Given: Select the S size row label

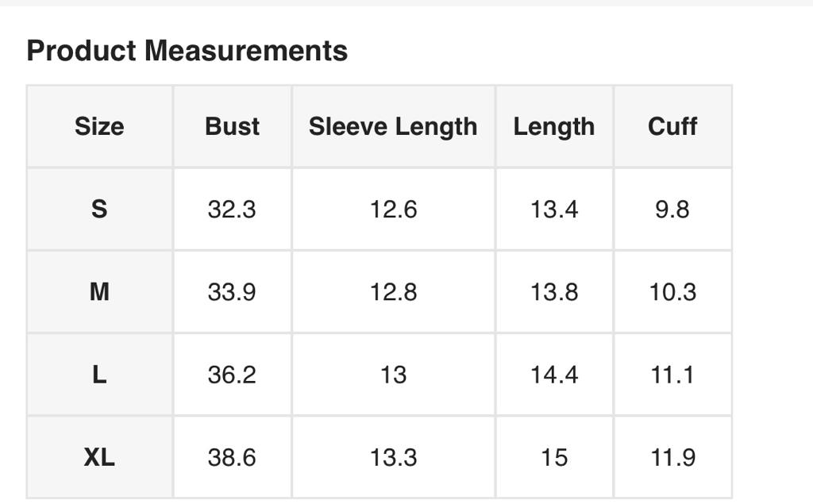Looking at the screenshot, I should click(99, 210).
